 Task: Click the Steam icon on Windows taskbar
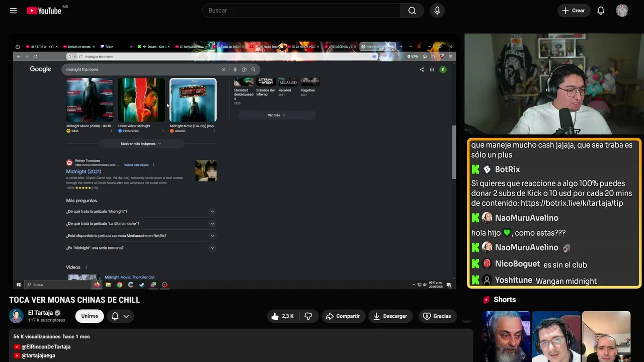(x=142, y=285)
